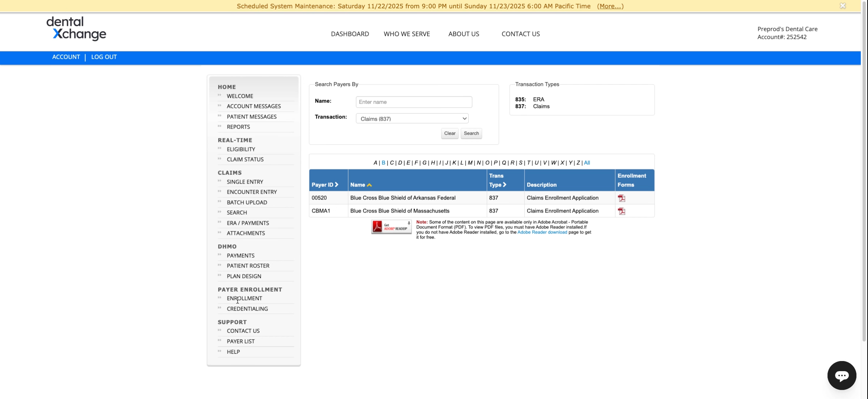868x399 pixels.
Task: Open Contact Us in top navigation
Action: click(520, 34)
